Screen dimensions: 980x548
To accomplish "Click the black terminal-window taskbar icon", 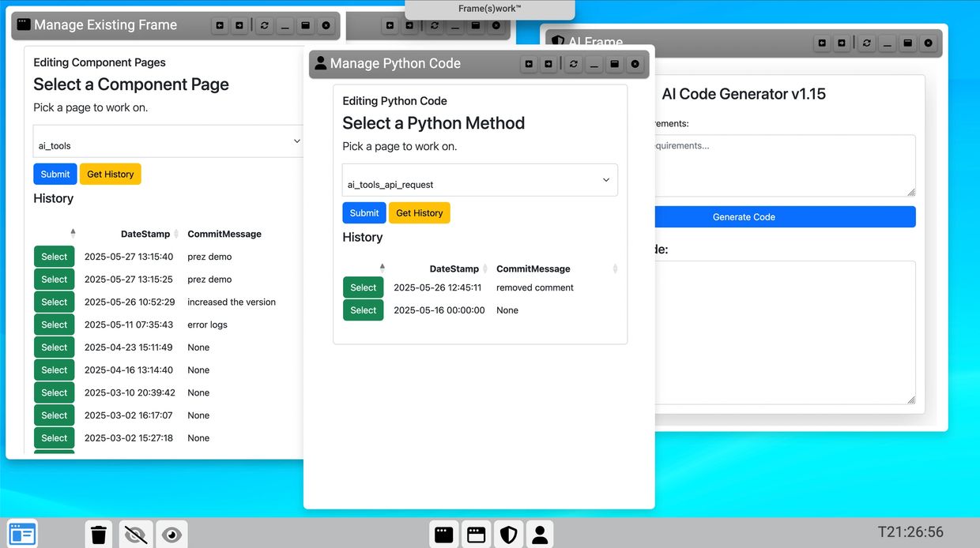I will [x=444, y=535].
